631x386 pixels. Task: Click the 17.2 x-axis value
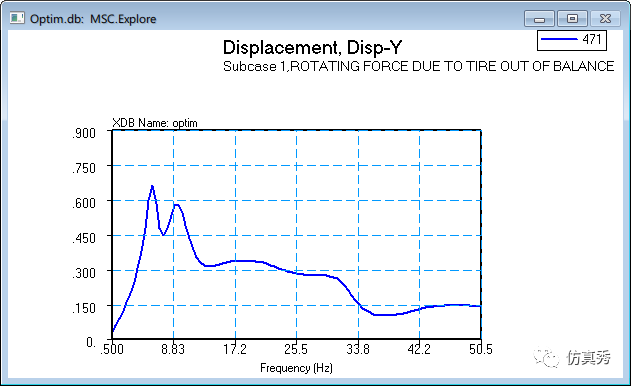point(235,349)
